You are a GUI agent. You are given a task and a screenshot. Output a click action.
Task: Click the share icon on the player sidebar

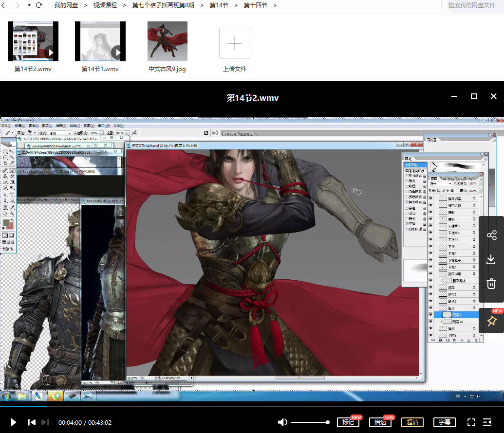coord(491,236)
